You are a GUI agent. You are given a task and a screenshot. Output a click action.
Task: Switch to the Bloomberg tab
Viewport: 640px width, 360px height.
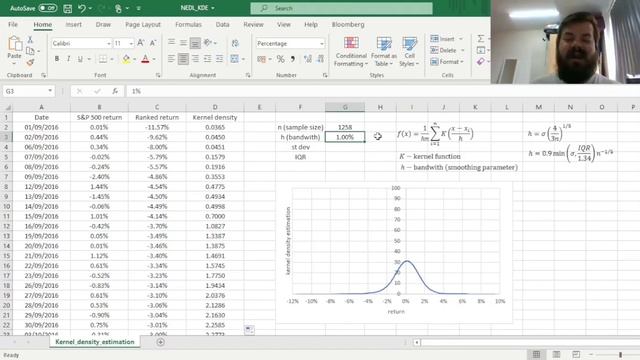pos(348,24)
